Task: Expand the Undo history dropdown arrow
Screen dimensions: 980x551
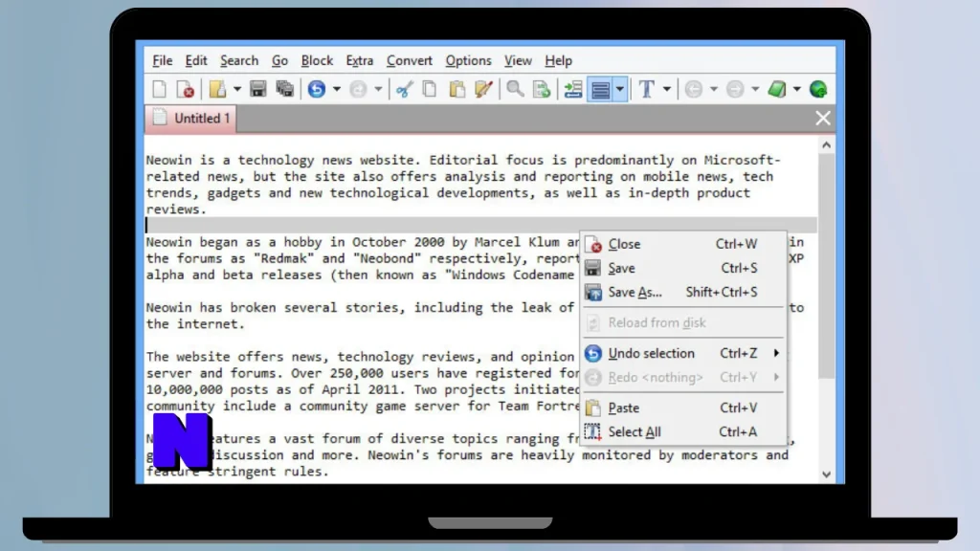Action: (x=336, y=89)
